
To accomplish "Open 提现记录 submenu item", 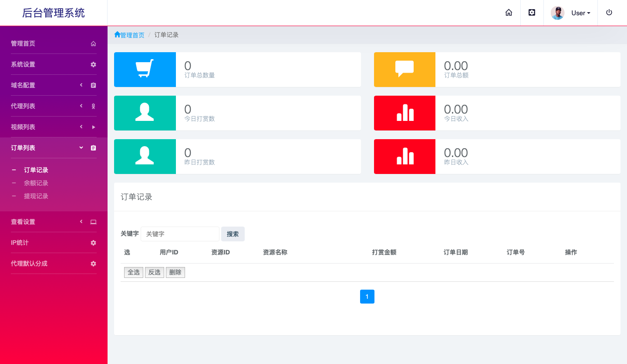I will tap(36, 196).
